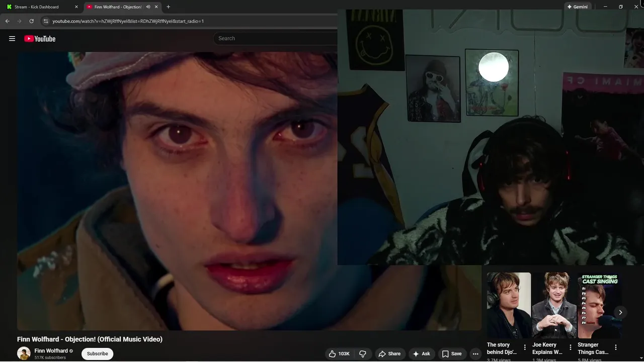This screenshot has height=362, width=644.
Task: Show next suggested videos with arrow
Action: click(620, 312)
